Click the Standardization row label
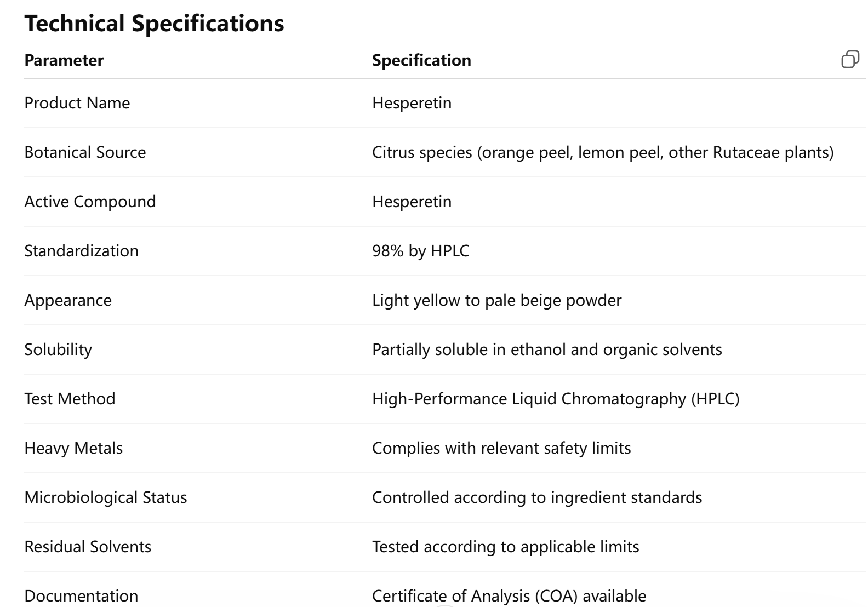Image resolution: width=868 pixels, height=607 pixels. coord(81,251)
